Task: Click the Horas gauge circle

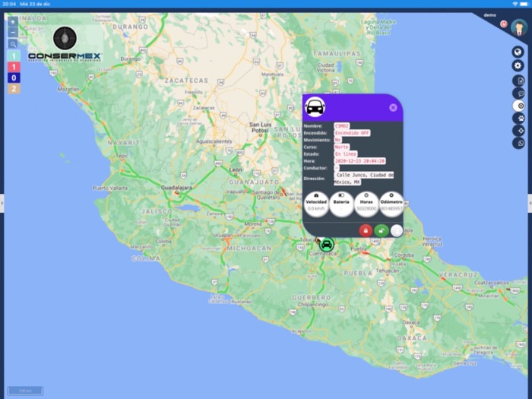Action: click(x=366, y=204)
